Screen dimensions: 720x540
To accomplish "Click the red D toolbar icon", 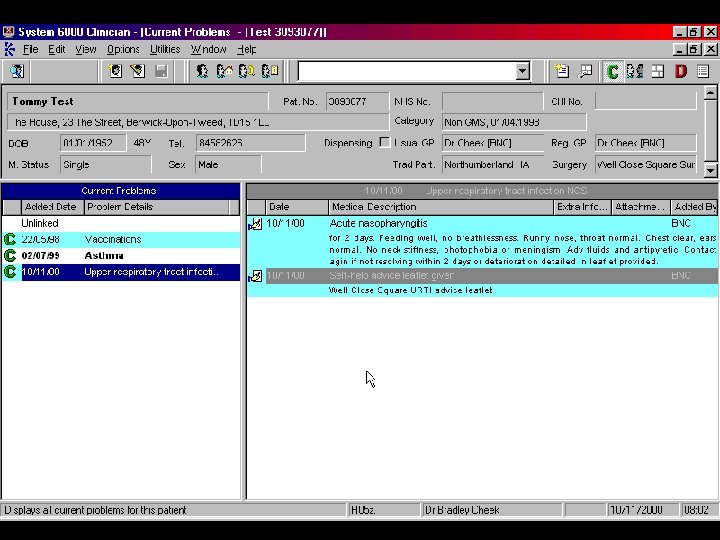I will (681, 71).
